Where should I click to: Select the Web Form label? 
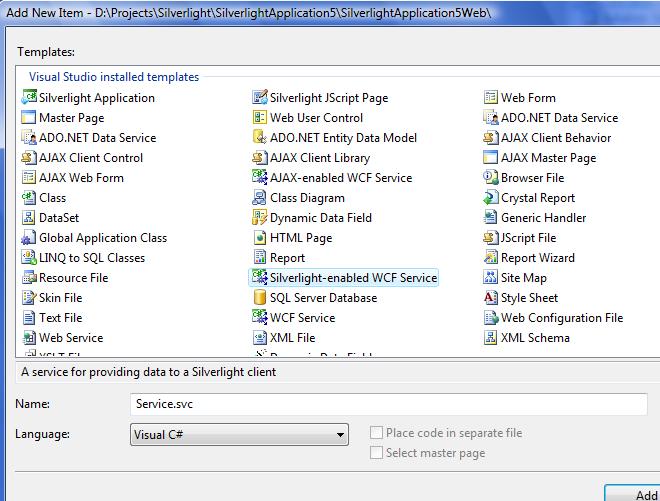pyautogui.click(x=528, y=98)
